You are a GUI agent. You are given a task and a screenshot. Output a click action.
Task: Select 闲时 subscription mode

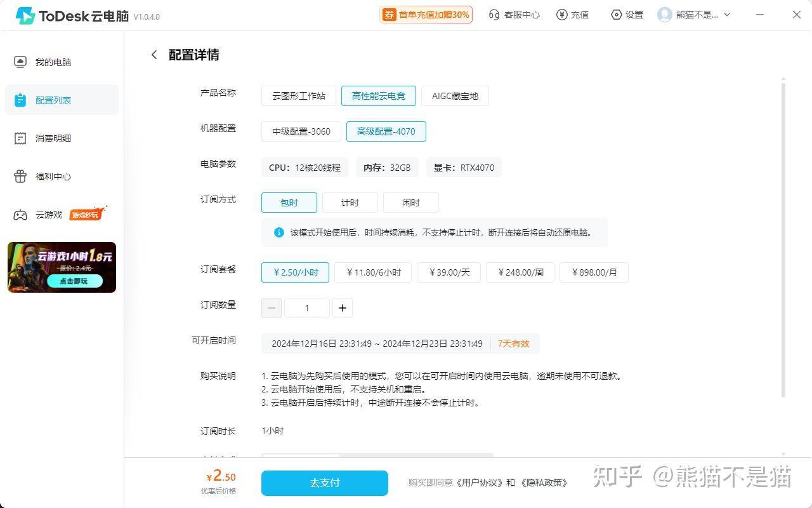click(x=411, y=203)
